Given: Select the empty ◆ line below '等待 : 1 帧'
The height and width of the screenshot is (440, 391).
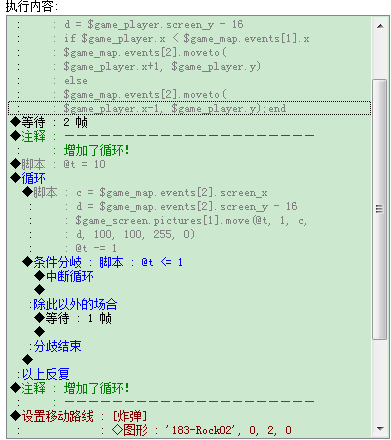Looking at the screenshot, I should tap(39, 332).
